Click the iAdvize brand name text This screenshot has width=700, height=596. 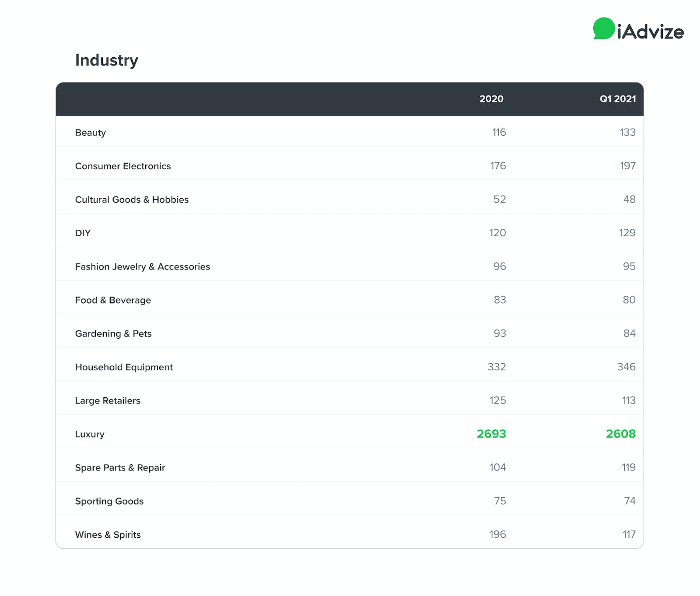click(650, 32)
